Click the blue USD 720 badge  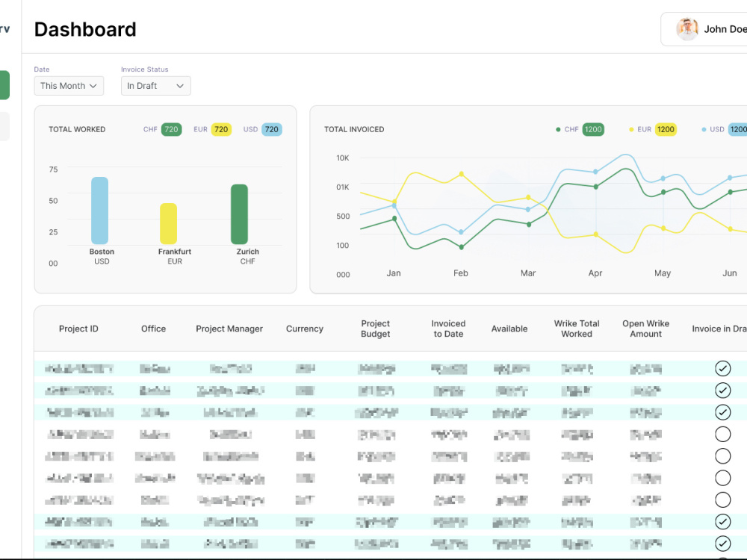[x=272, y=129]
